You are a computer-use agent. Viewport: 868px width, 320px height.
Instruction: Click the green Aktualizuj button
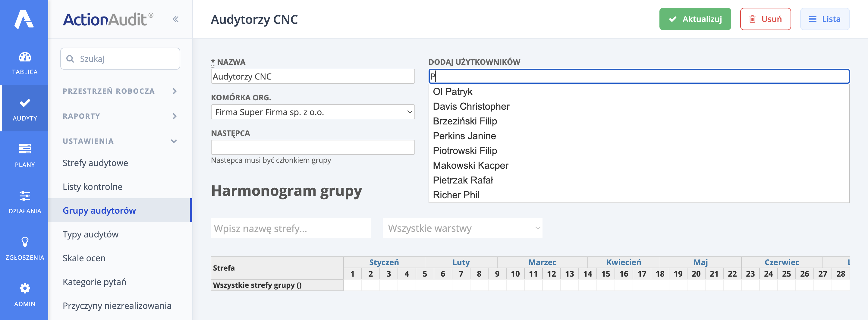coord(695,19)
